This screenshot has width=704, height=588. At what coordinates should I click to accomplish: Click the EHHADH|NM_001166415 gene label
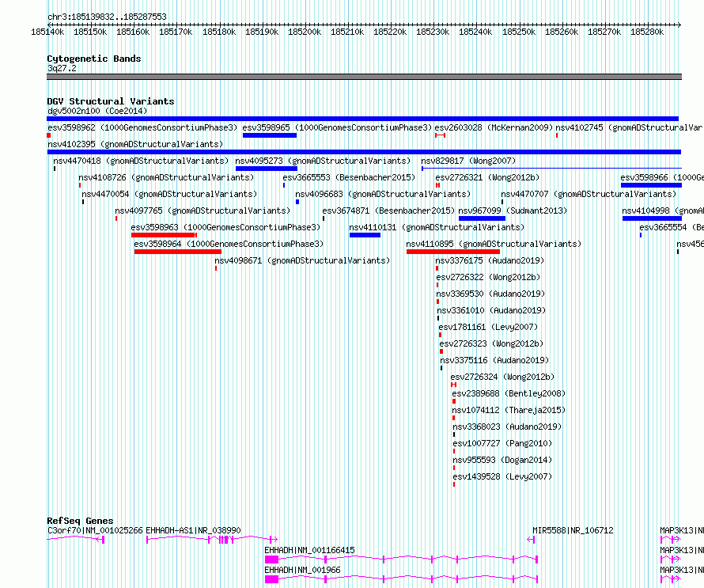(309, 550)
